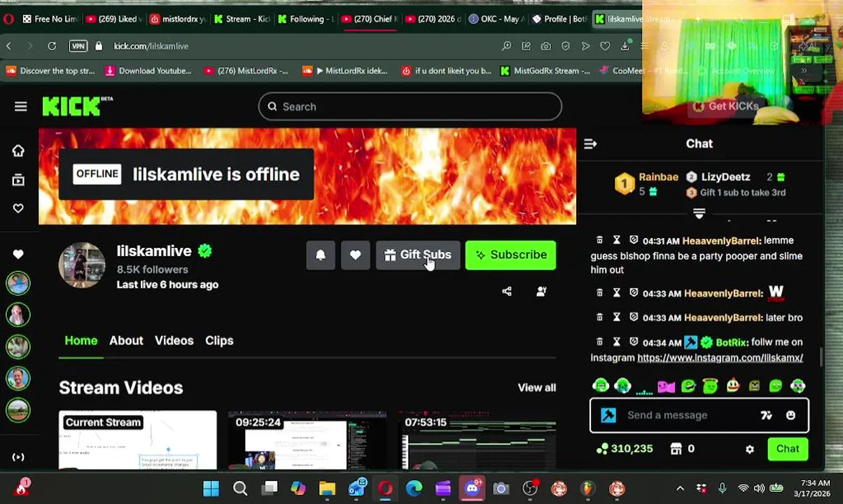Timeout author of 'later bro' message
Viewport: 843px width, 504px height.
[x=617, y=317]
